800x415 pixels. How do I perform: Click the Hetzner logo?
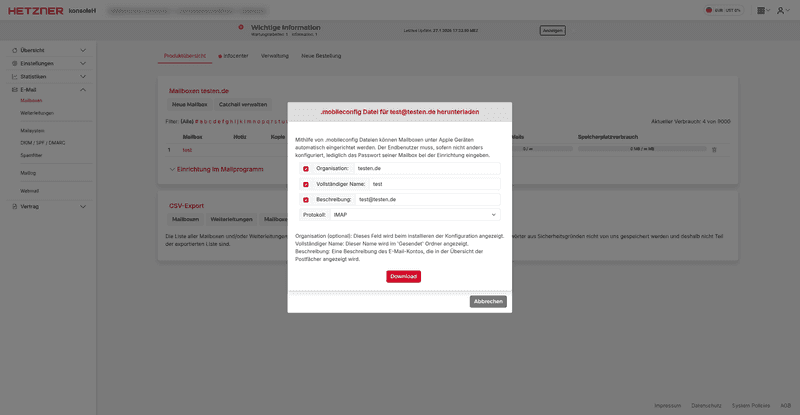pos(35,10)
